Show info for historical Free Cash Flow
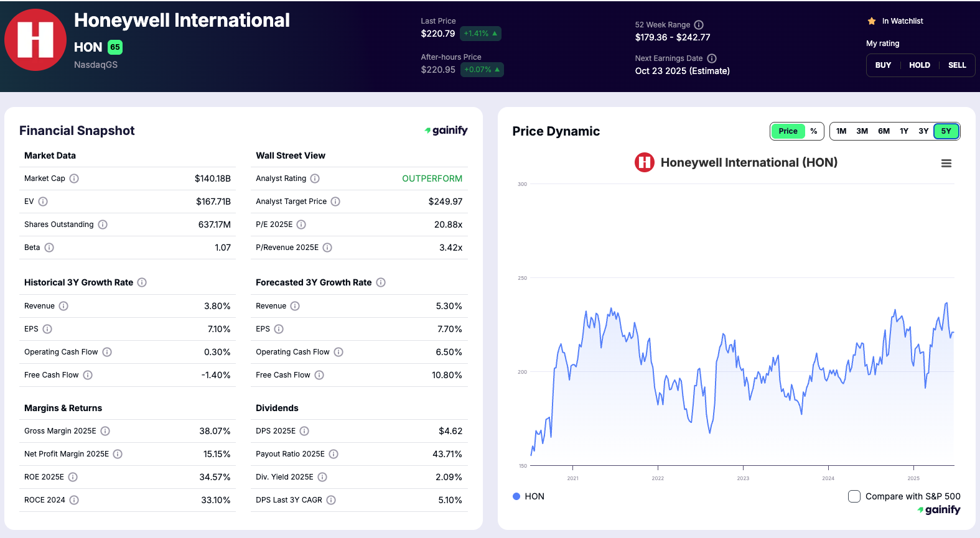This screenshot has width=980, height=538. (88, 375)
